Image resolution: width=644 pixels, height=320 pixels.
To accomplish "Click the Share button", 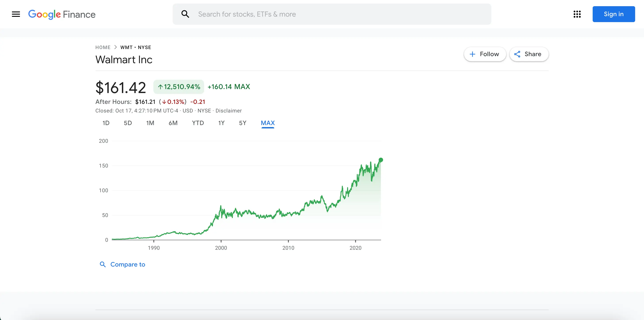I will 529,54.
